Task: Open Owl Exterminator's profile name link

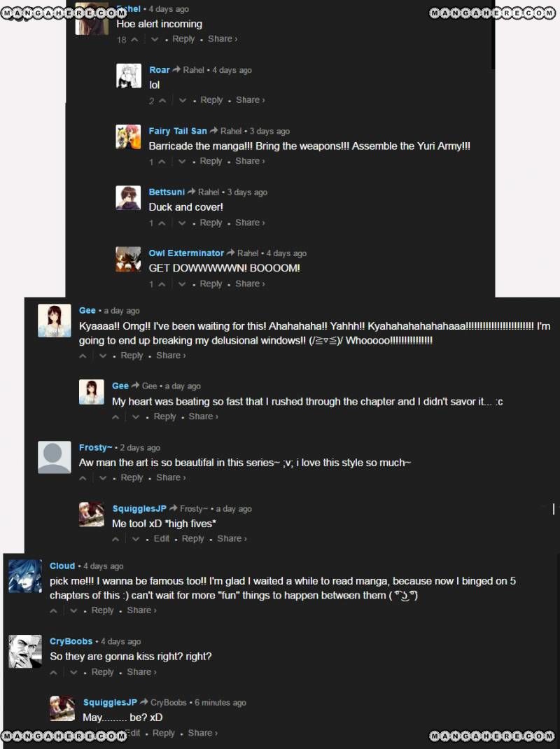Action: 186,253
